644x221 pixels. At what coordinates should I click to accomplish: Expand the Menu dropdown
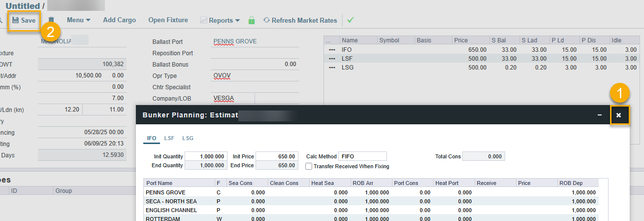78,20
